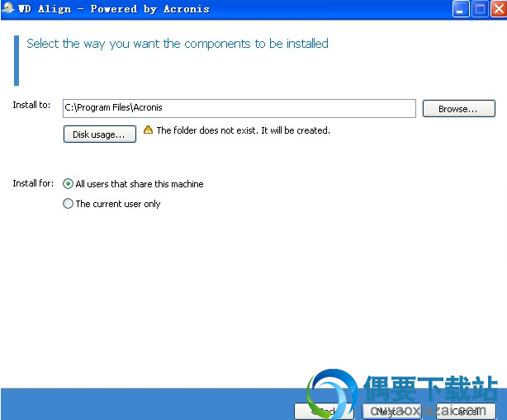Viewport: 507px width, 420px height.
Task: Click the heading 'Select the way you want the components to be installed'
Action: click(178, 44)
